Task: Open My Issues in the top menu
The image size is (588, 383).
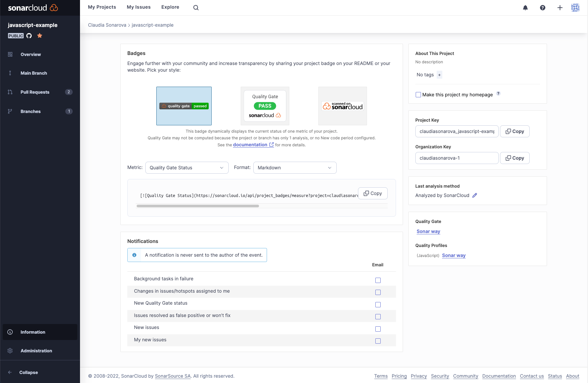Action: click(x=139, y=7)
